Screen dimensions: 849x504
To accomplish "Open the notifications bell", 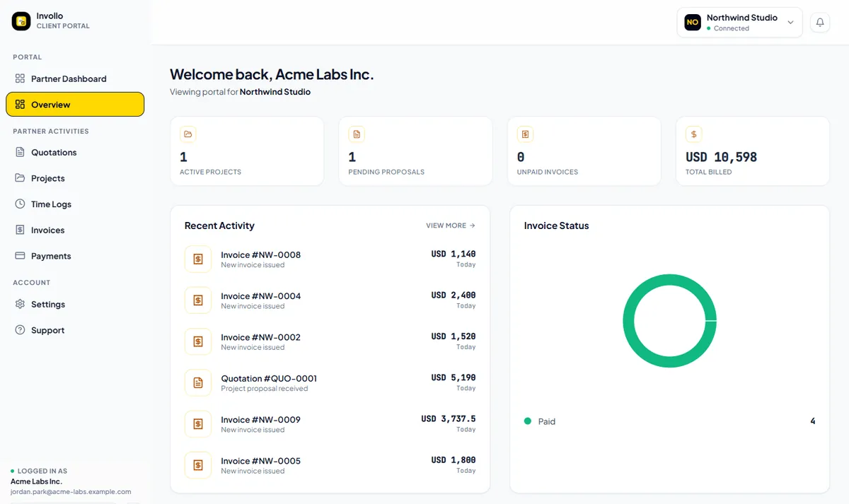I will point(820,23).
